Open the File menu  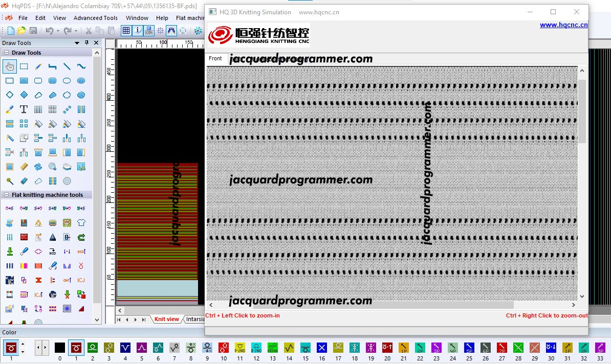23,18
